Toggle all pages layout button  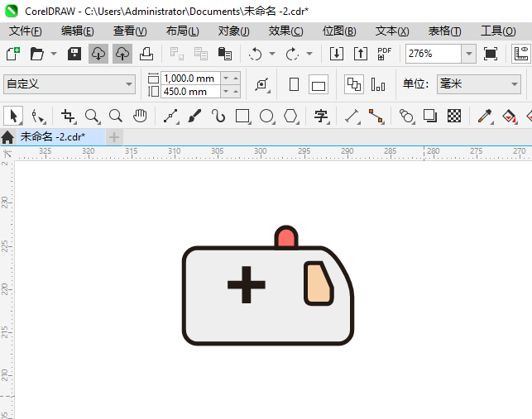click(354, 84)
